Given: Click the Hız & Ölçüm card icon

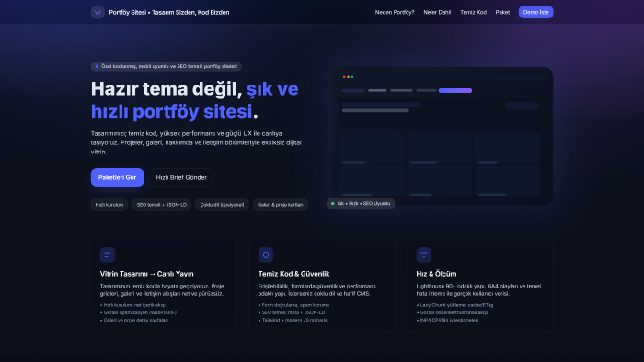Looking at the screenshot, I should pos(424,255).
